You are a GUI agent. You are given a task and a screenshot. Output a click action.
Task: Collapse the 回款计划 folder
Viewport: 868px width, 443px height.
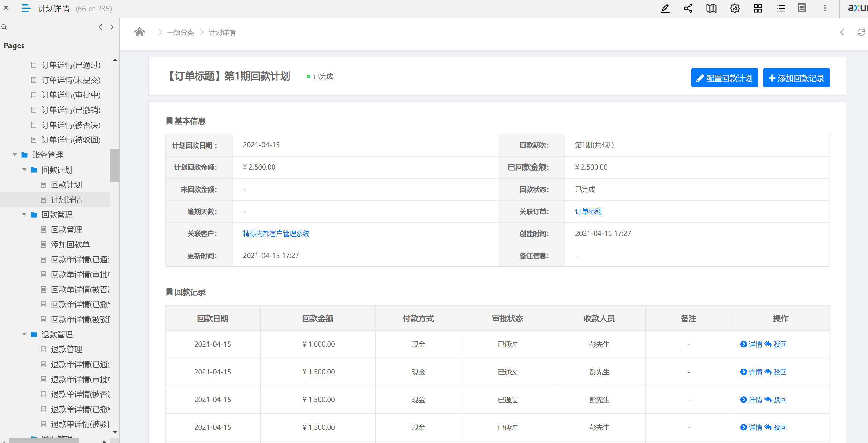tap(24, 170)
